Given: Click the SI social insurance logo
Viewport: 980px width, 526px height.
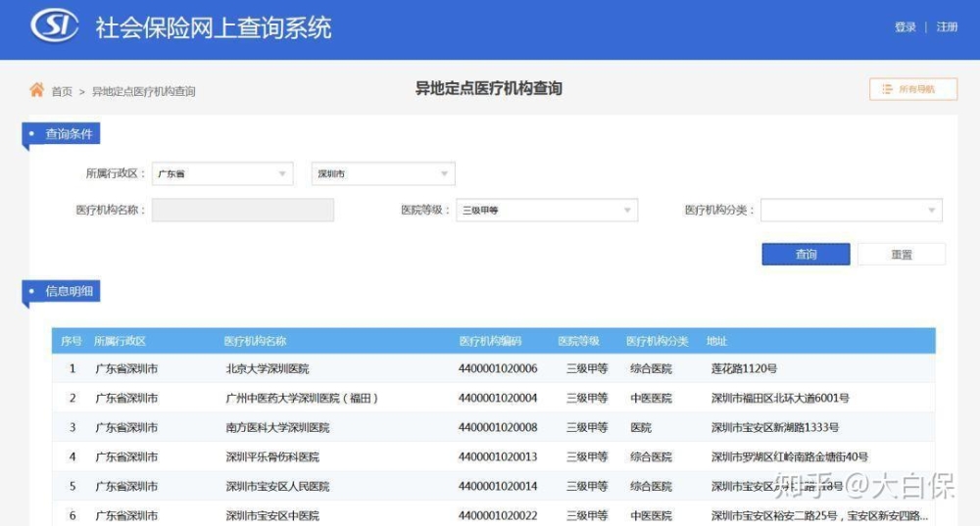Looking at the screenshot, I should pos(55,25).
